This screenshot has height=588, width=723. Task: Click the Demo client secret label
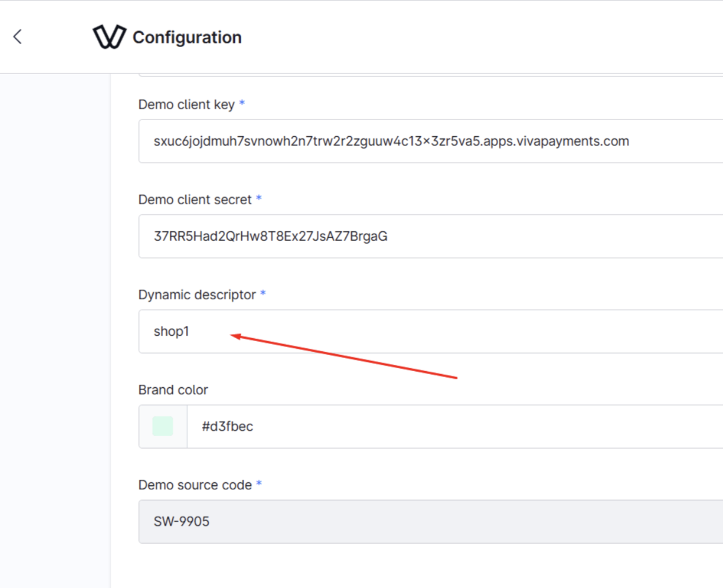click(x=195, y=200)
